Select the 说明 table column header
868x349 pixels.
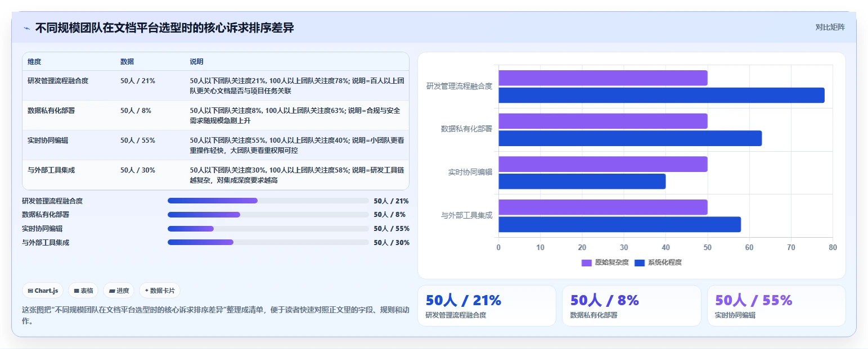(197, 61)
